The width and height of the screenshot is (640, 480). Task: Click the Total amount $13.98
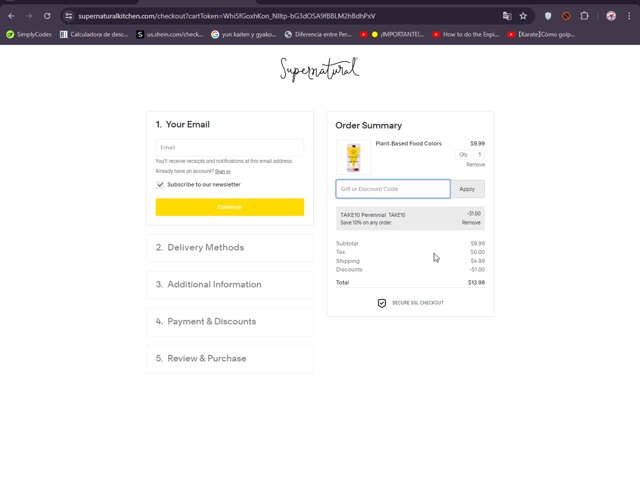point(476,282)
